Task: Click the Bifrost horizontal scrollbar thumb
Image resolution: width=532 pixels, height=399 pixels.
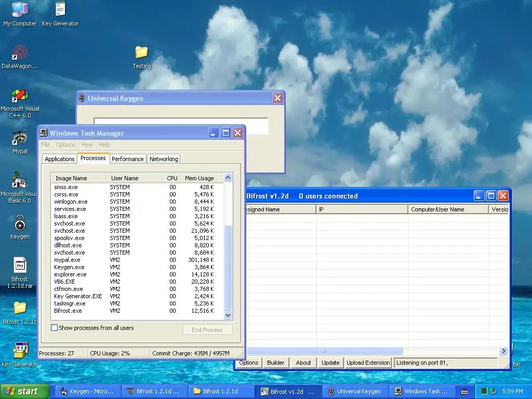Action: (x=324, y=351)
